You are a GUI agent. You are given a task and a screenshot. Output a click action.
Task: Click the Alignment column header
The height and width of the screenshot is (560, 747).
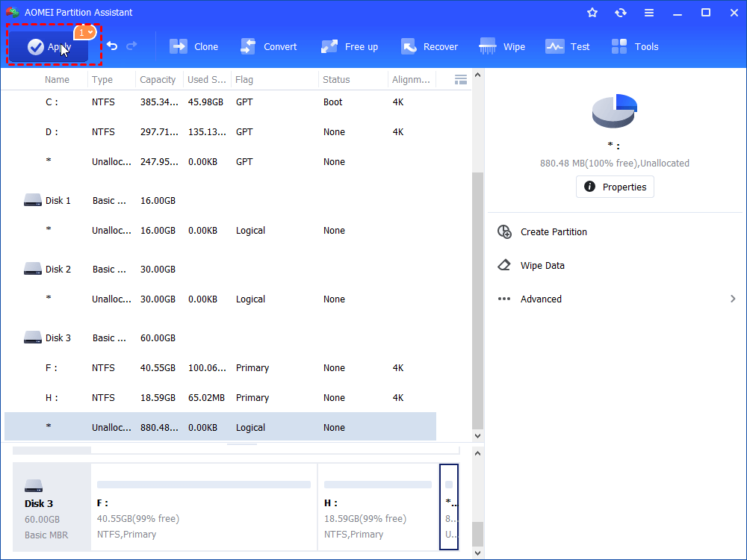411,80
